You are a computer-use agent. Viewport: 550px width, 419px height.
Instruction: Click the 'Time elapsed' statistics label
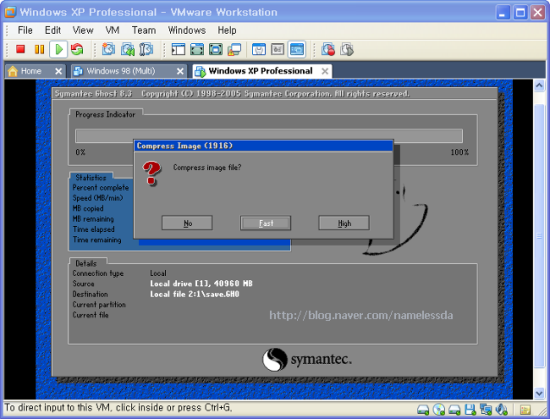point(94,229)
